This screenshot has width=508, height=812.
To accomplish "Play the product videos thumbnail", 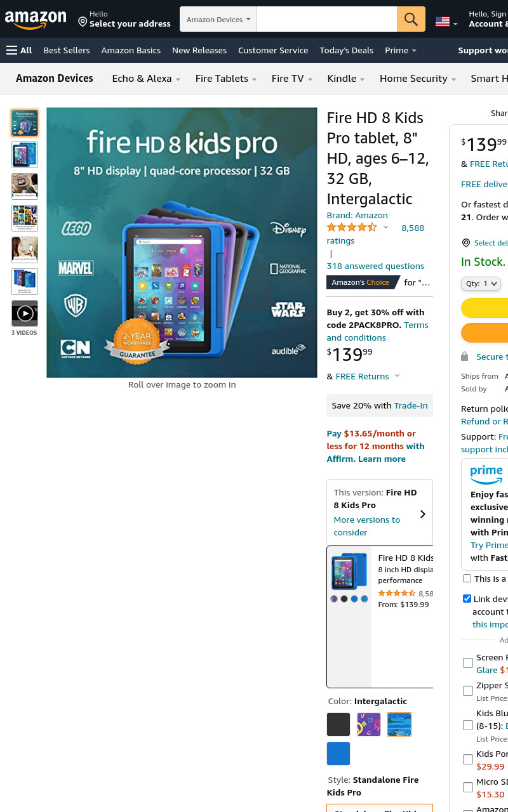I will pyautogui.click(x=25, y=313).
